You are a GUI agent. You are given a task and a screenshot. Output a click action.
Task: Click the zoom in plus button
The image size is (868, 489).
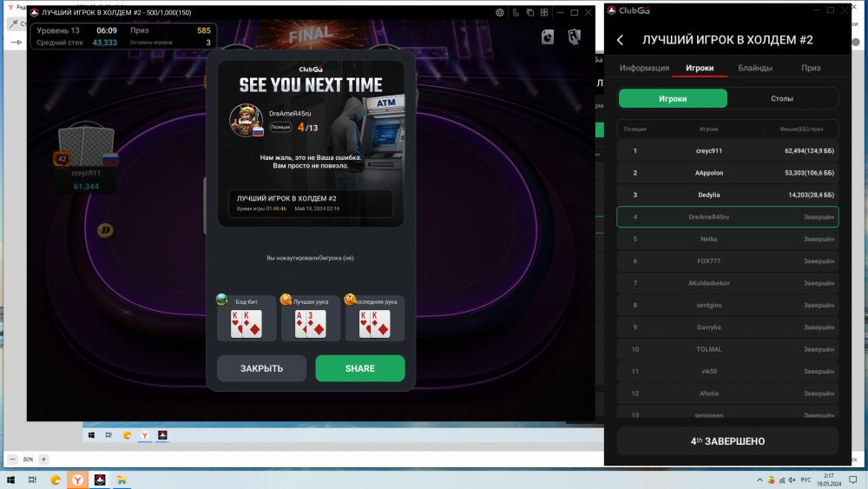point(43,459)
